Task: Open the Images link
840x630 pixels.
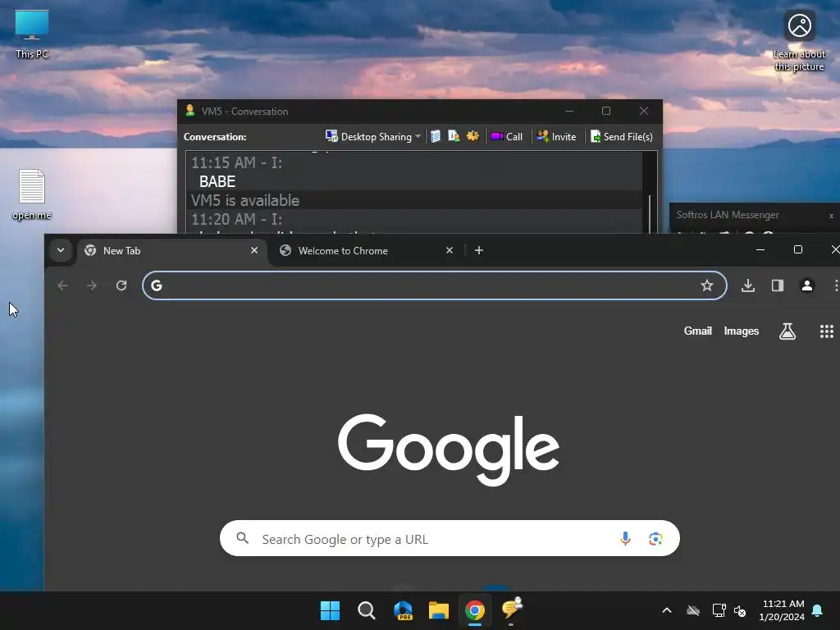Action: (742, 331)
